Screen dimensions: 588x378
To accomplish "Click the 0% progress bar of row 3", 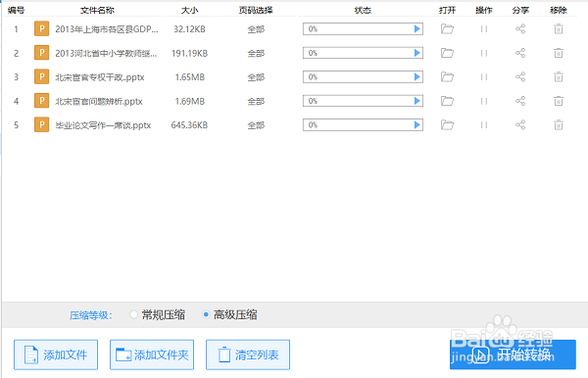I will click(x=363, y=76).
